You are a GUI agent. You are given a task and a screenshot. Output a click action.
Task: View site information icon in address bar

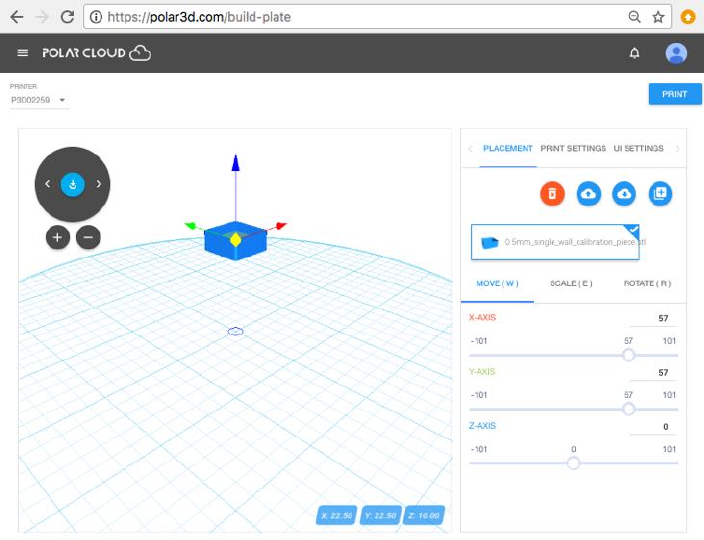(96, 17)
